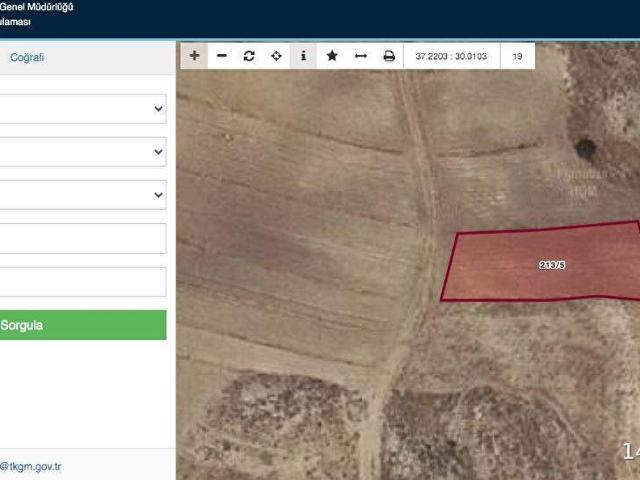Activate the crosshair locate tool

(x=277, y=56)
